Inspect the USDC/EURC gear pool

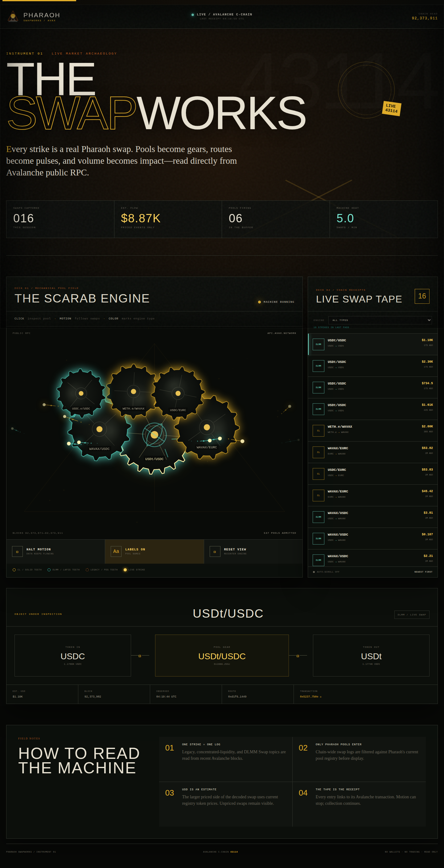178,393
